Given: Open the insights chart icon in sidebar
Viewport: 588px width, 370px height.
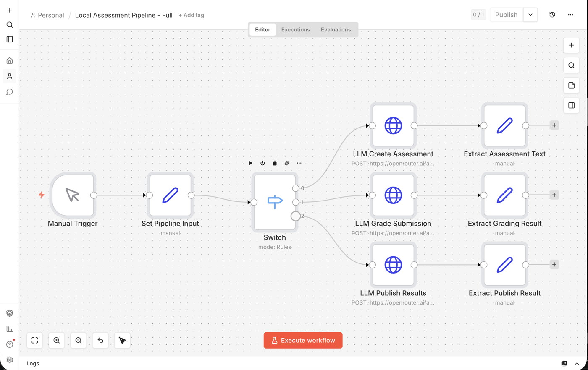Looking at the screenshot, I should tap(10, 329).
